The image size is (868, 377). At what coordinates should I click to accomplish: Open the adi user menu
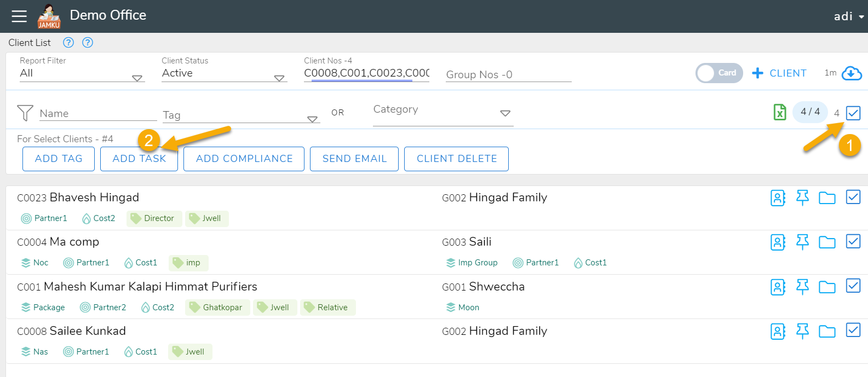tap(848, 16)
